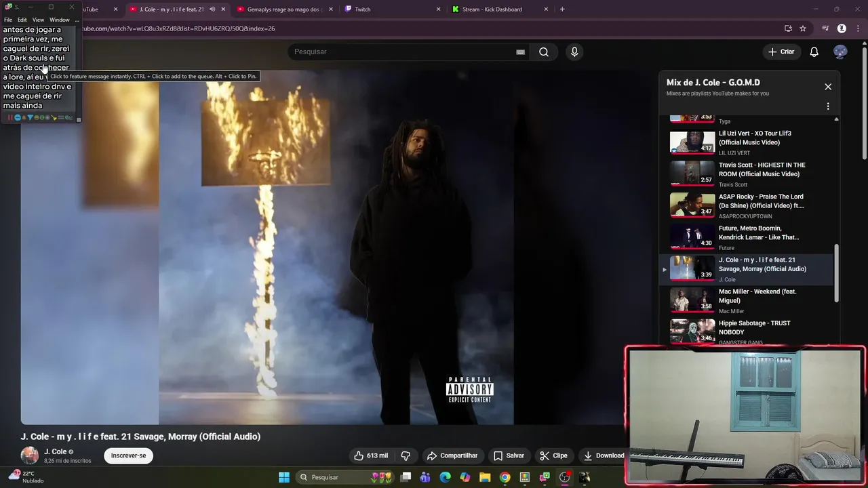Click the browser address bar URL

point(178,28)
